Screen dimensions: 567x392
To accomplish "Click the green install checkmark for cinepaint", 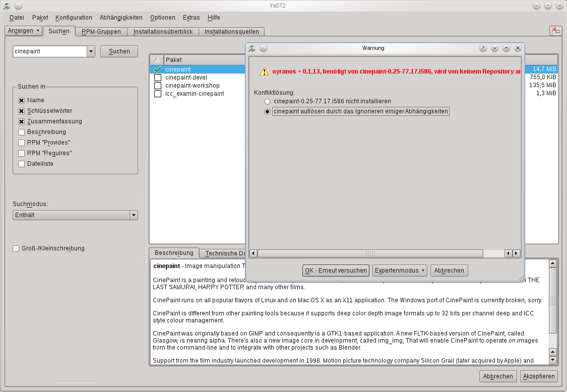I will coord(157,69).
